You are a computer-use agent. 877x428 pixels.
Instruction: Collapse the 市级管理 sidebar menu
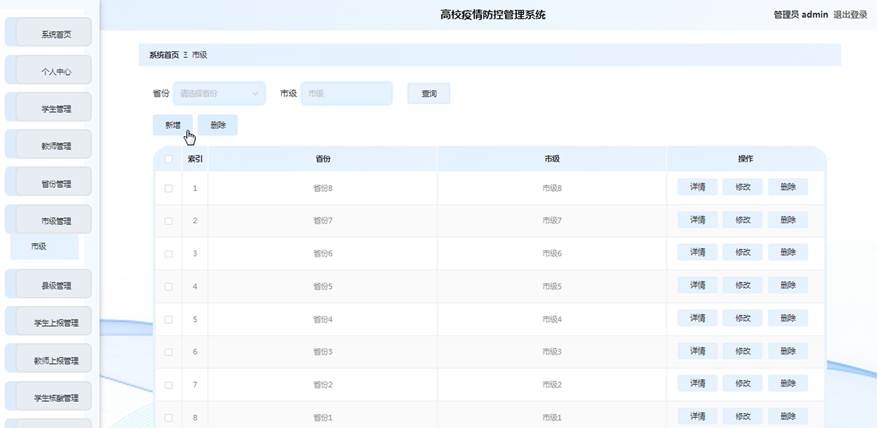point(49,219)
